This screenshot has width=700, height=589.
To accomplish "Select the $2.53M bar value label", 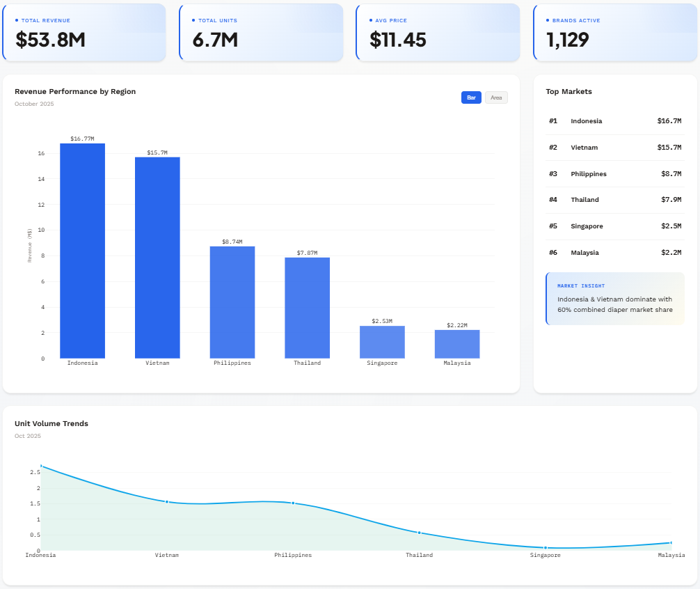I will coord(382,321).
